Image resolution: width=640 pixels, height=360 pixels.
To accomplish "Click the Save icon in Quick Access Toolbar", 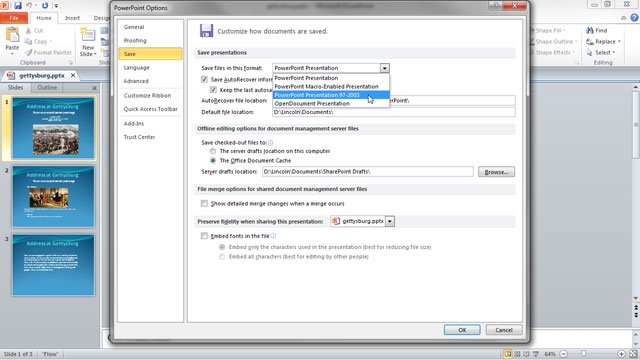I will coord(18,6).
